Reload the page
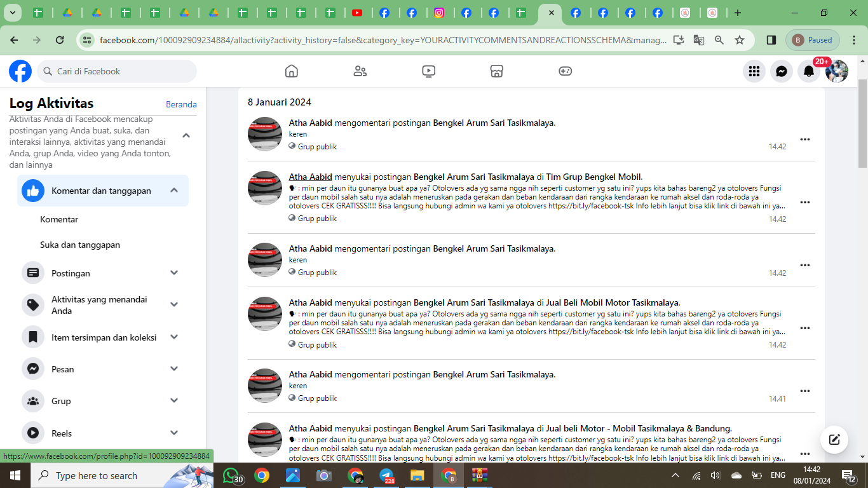The height and width of the screenshot is (488, 868). 60,40
